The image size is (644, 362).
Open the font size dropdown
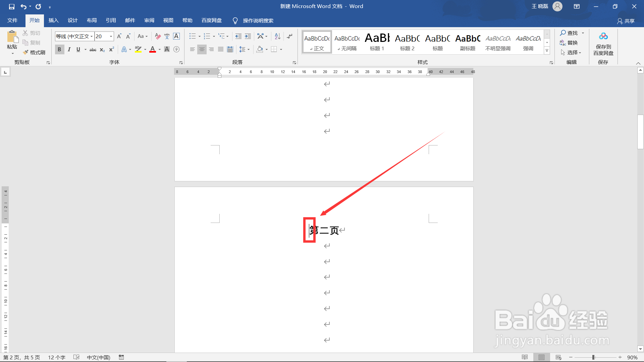click(x=111, y=36)
